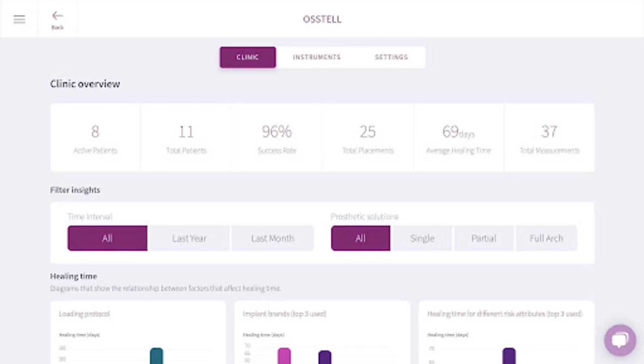
Task: Select All under Prosthetic solutions
Action: pyautogui.click(x=360, y=238)
